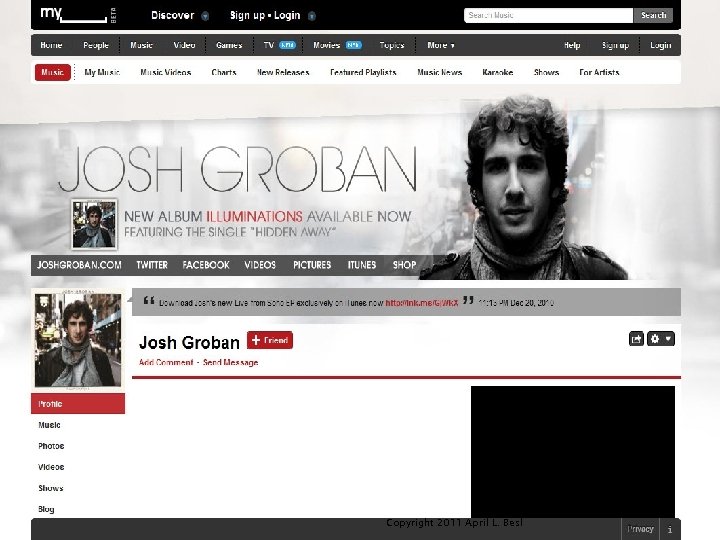Select Blog in profile sidebar
This screenshot has height=540, width=720.
coord(46,509)
